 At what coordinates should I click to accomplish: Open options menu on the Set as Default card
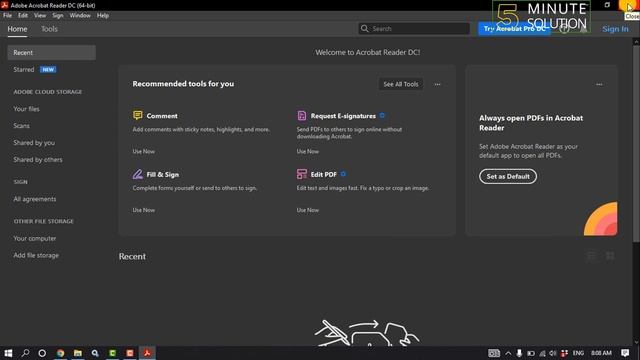pos(599,84)
